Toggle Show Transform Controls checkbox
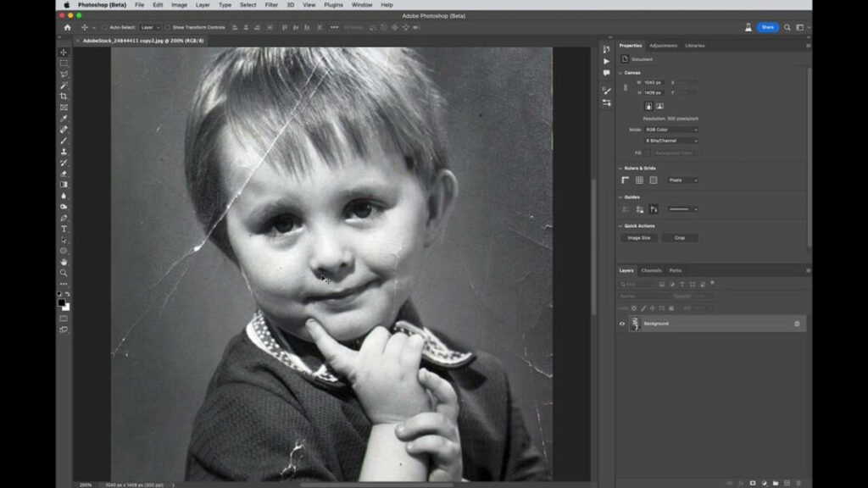 [x=168, y=27]
